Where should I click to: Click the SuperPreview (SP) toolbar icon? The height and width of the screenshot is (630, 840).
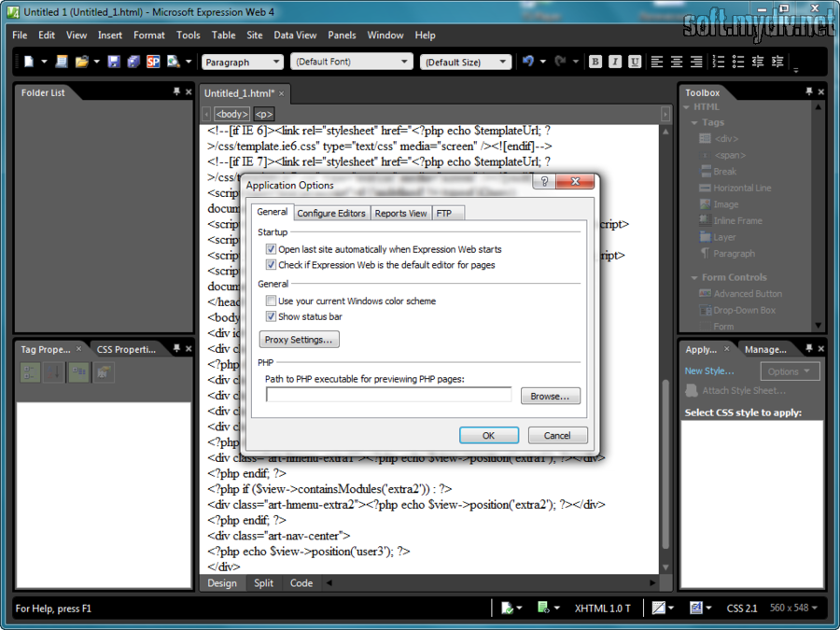click(x=153, y=62)
